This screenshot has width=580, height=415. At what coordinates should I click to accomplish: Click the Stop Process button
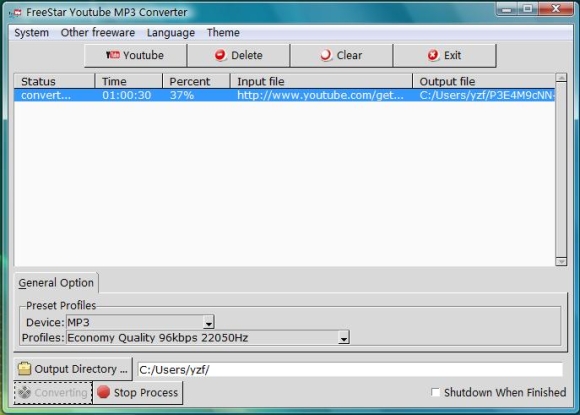[x=138, y=392]
